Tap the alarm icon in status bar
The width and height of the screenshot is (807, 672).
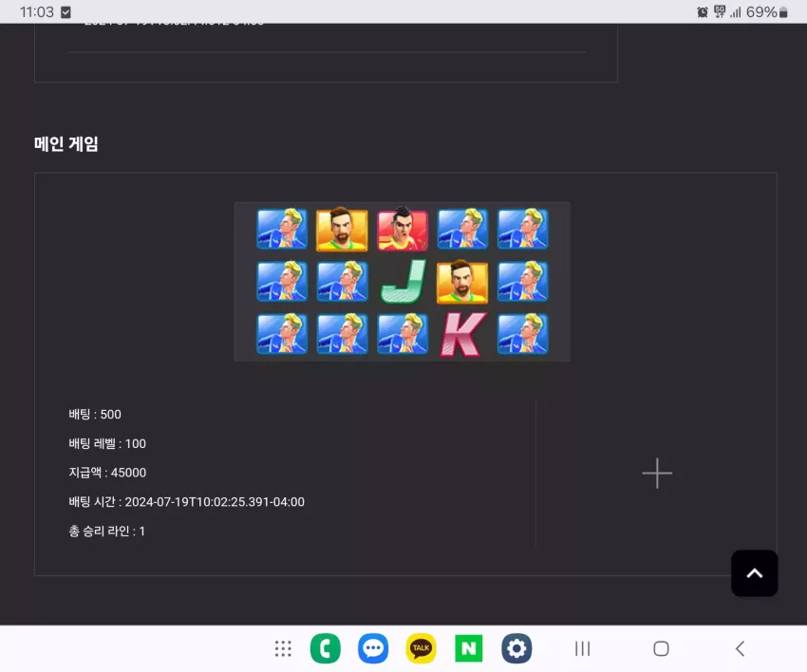coord(702,11)
